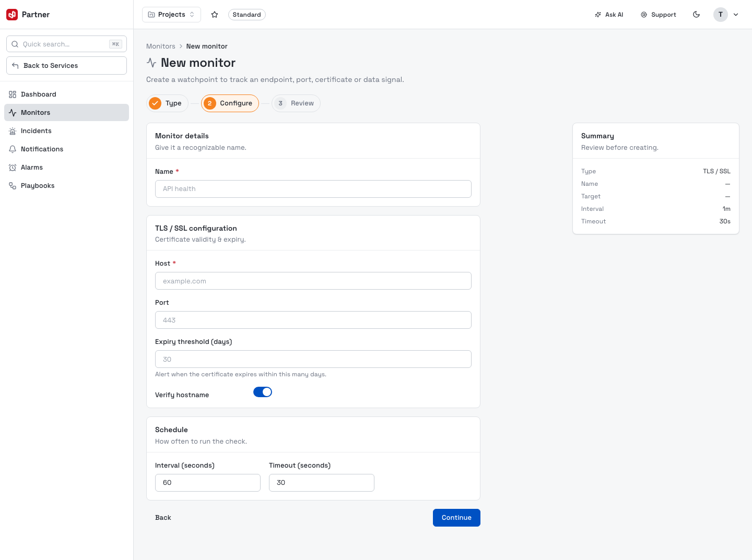The image size is (752, 560).
Task: Click the Monitors pulse icon in sidebar
Action: click(13, 113)
